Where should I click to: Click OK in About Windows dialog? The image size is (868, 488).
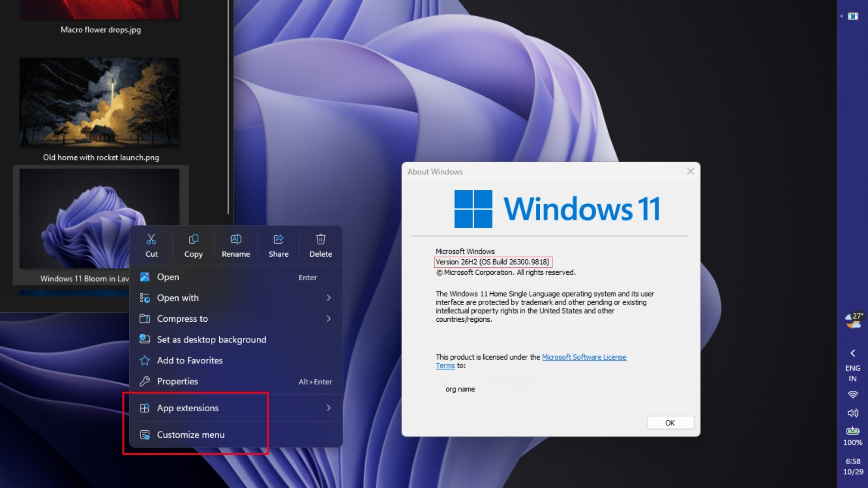pyautogui.click(x=670, y=423)
